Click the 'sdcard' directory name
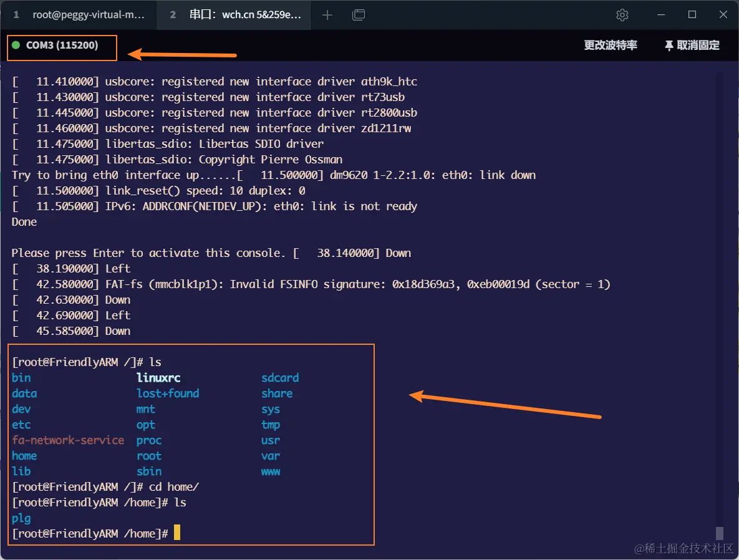The height and width of the screenshot is (560, 739). [280, 377]
